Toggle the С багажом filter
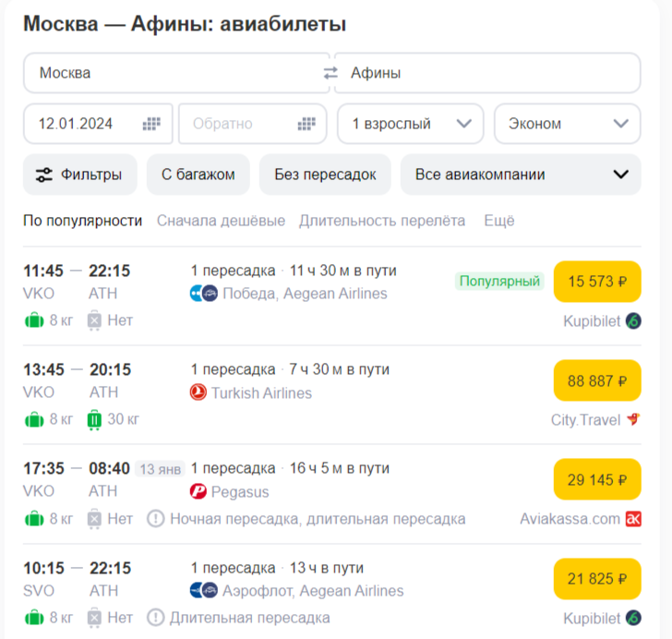The image size is (672, 639). [x=198, y=175]
